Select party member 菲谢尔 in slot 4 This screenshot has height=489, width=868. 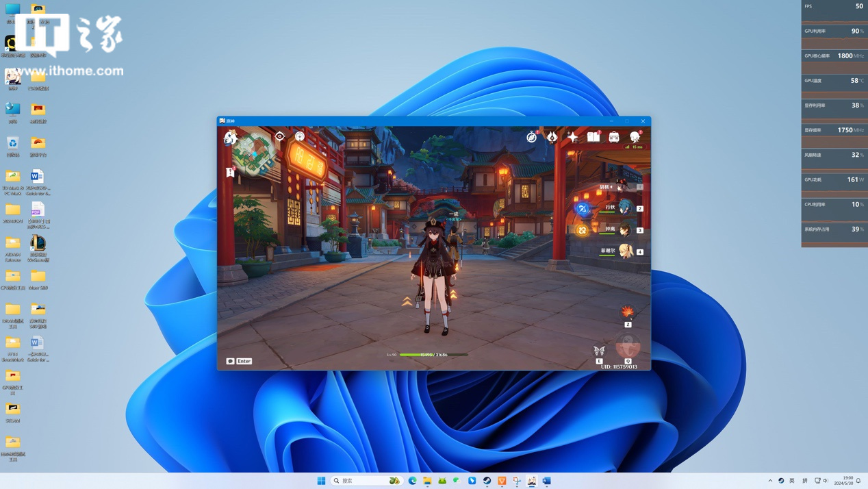(624, 251)
